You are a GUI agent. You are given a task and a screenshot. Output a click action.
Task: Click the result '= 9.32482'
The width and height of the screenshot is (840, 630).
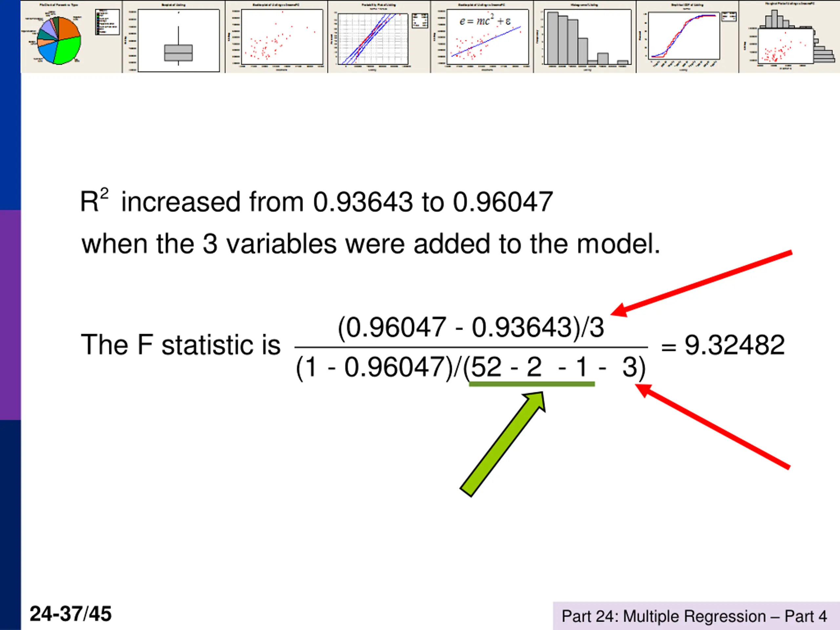[723, 345]
